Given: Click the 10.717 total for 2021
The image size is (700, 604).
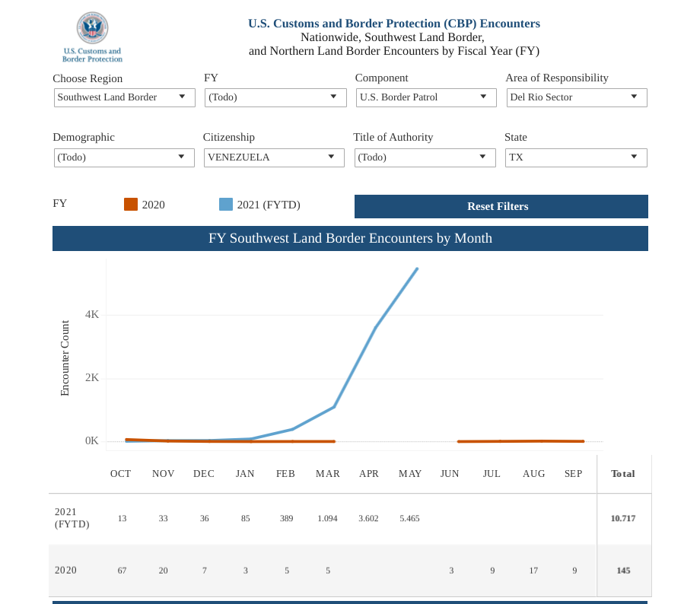Looking at the screenshot, I should 623,518.
